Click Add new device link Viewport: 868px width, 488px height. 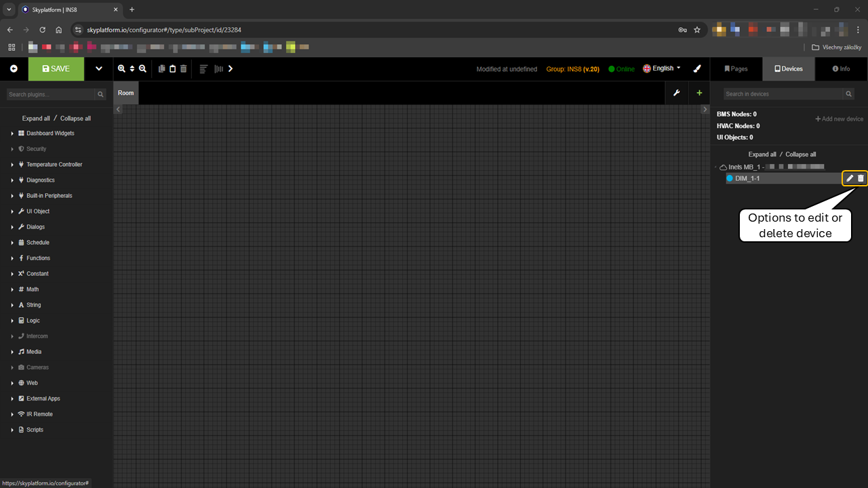click(840, 119)
